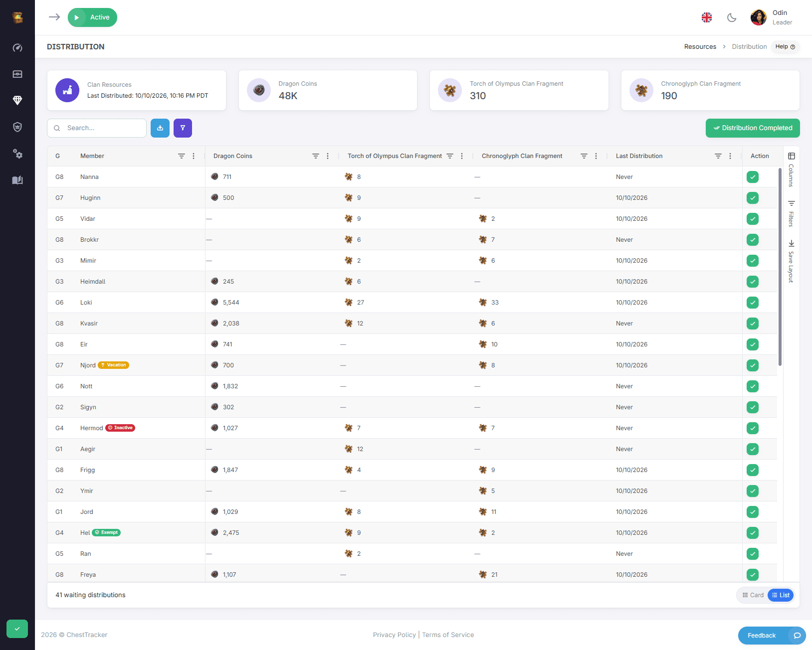Open the chest icon in sidebar
Screen dimensions: 812x650
pyautogui.click(x=17, y=74)
